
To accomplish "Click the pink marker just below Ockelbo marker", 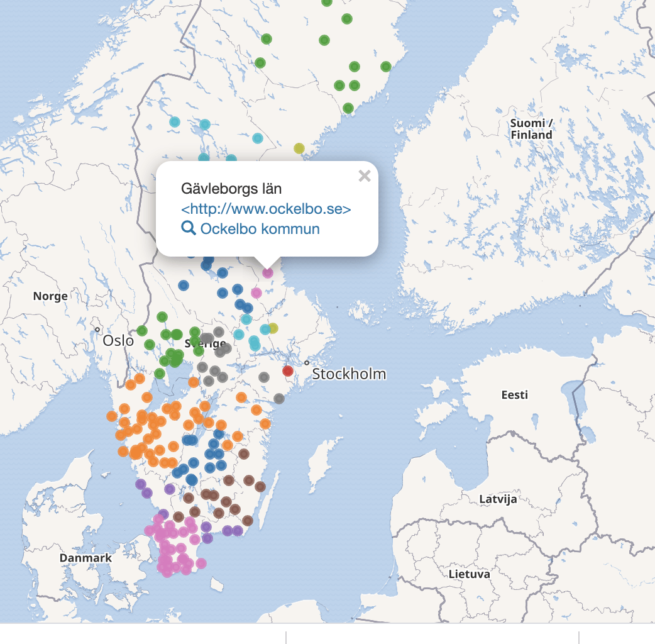I will (x=256, y=292).
